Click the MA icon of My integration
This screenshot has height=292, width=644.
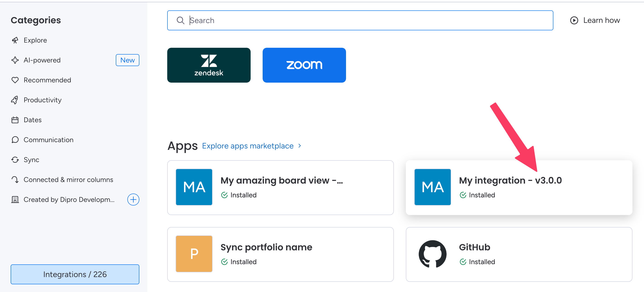pyautogui.click(x=433, y=187)
